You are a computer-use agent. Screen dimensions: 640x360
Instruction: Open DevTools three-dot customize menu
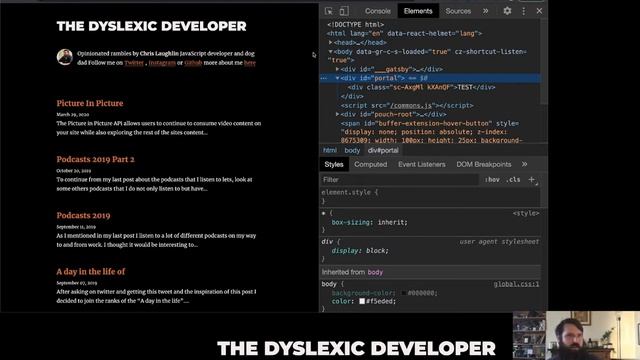click(x=524, y=11)
